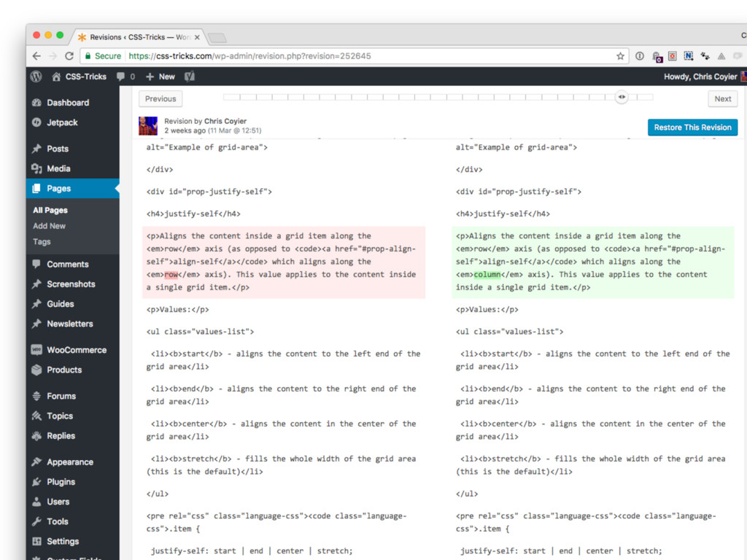Open the Screenshots menu item
This screenshot has width=747, height=560.
tap(72, 284)
